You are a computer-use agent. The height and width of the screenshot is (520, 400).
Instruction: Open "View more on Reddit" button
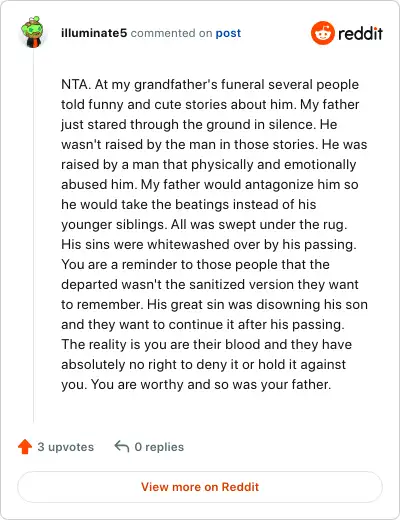pos(200,487)
